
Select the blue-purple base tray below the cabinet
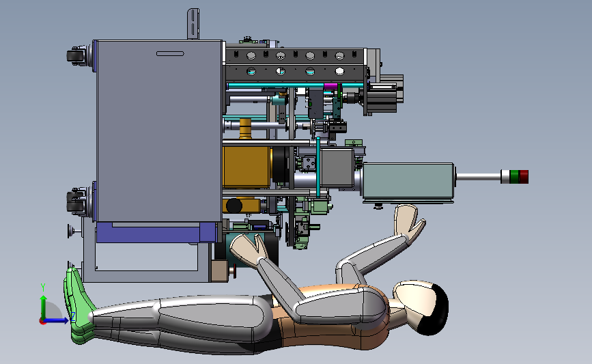click(156, 232)
